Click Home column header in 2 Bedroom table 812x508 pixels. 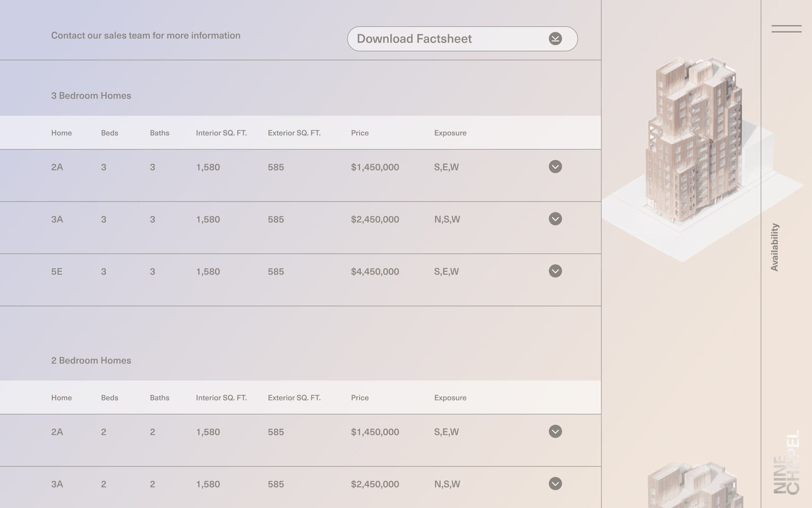pyautogui.click(x=61, y=398)
